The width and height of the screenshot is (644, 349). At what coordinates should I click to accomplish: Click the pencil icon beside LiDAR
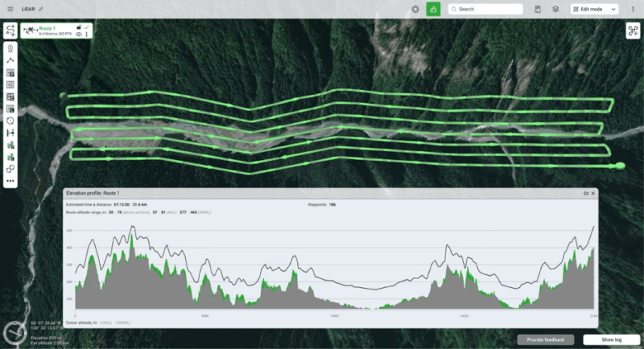coord(41,9)
